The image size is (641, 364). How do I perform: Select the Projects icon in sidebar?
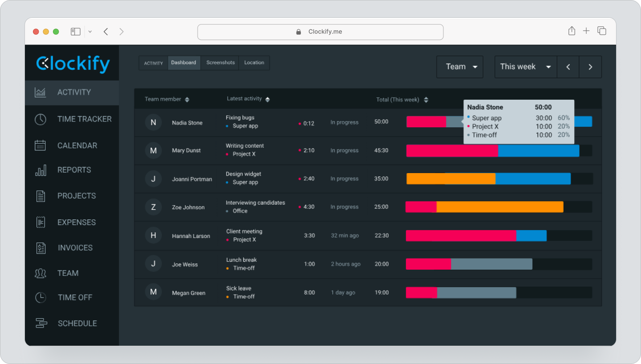point(41,196)
